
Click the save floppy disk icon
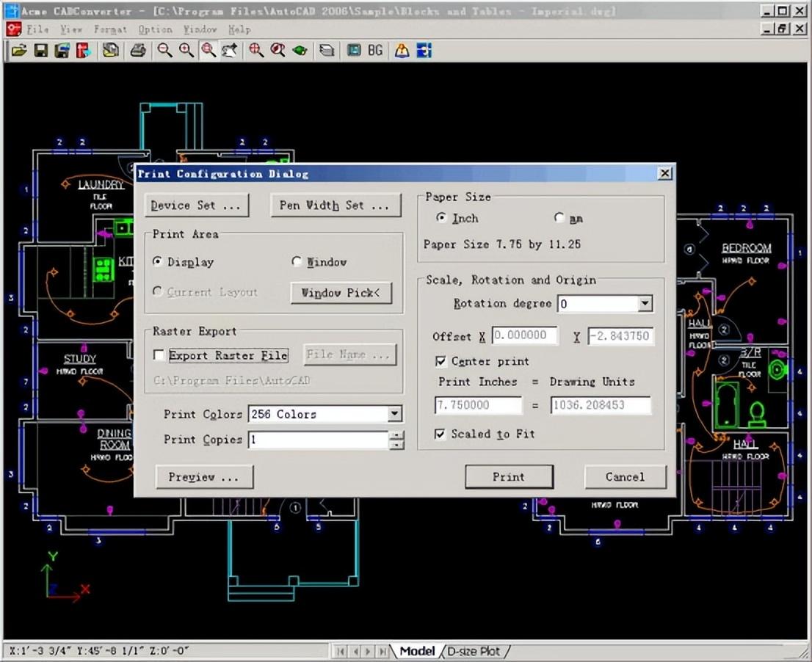[41, 51]
